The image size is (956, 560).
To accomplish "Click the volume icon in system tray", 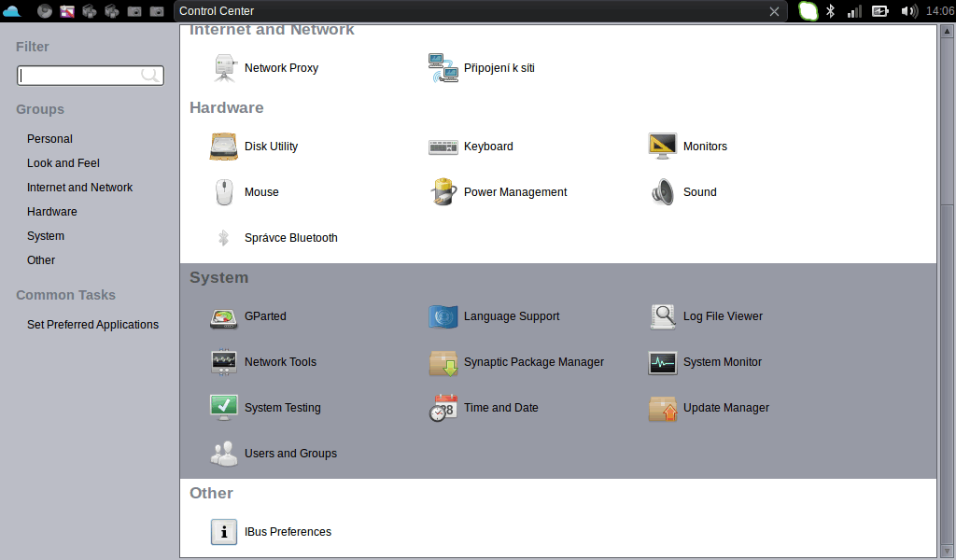I will coord(908,11).
